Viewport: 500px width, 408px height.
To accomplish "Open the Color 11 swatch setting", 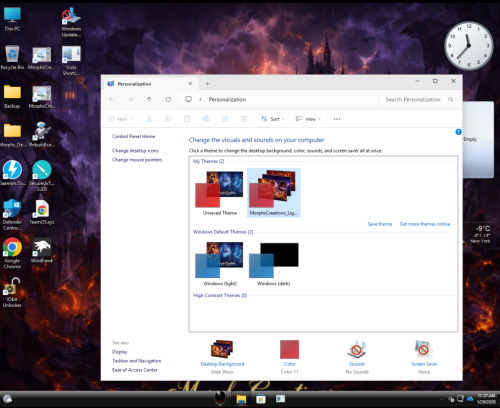I will (x=289, y=349).
